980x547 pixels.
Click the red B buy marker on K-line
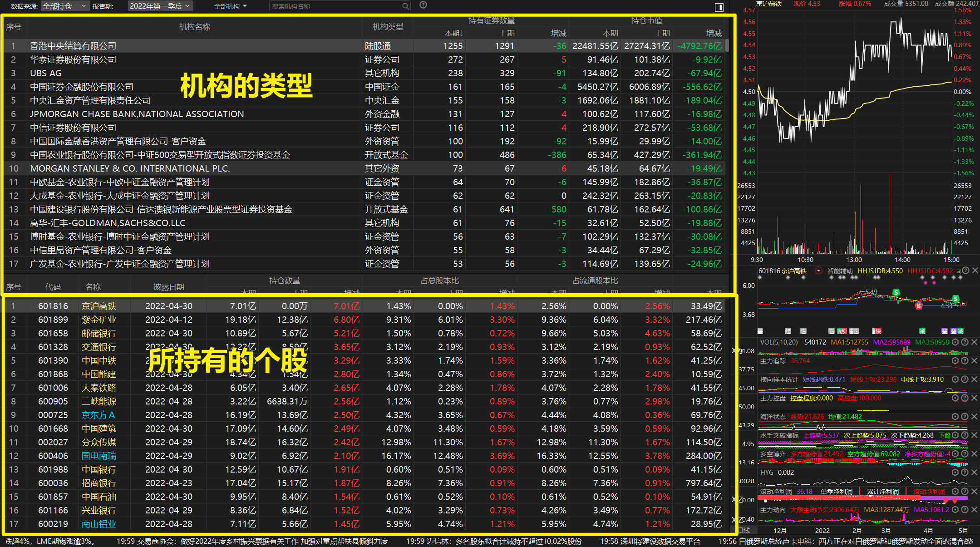click(919, 306)
